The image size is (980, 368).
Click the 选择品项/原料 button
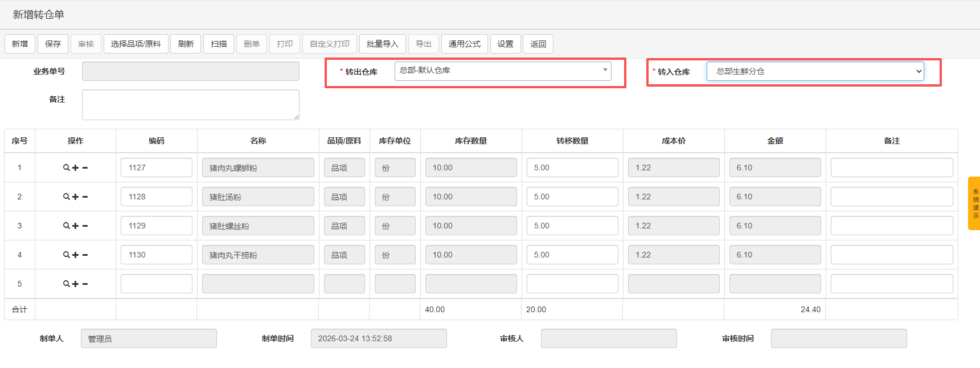(x=136, y=44)
